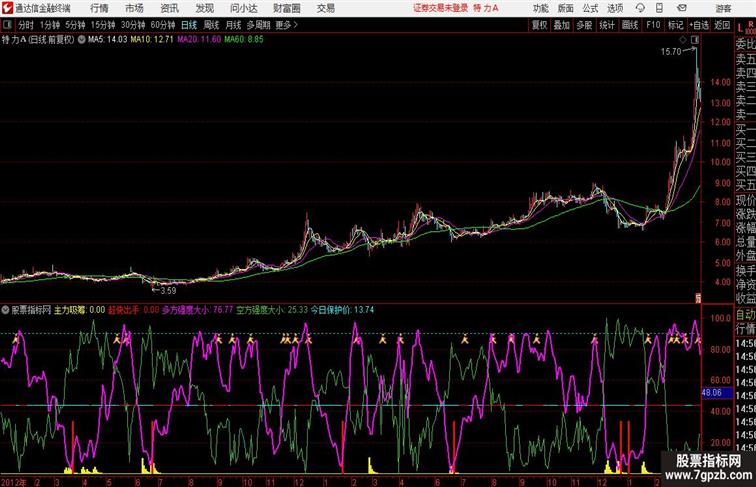Click the customer service headset icon
This screenshot has width=756, height=487.
(640, 8)
